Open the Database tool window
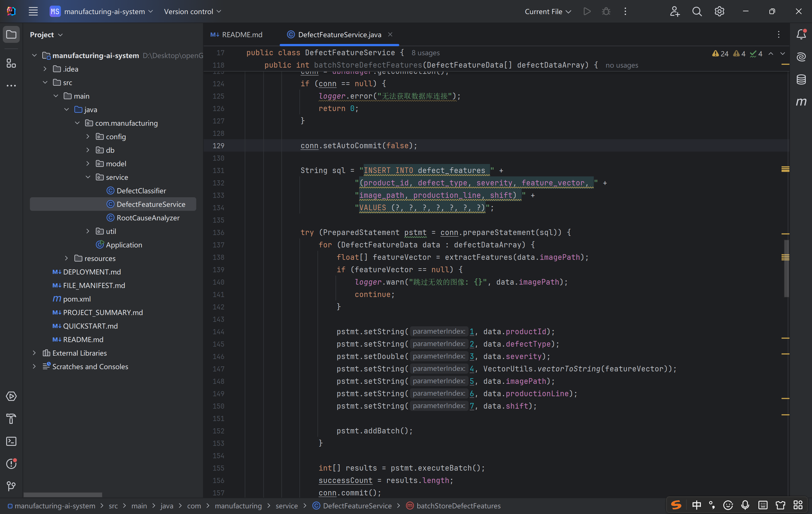The width and height of the screenshot is (812, 514). tap(801, 79)
